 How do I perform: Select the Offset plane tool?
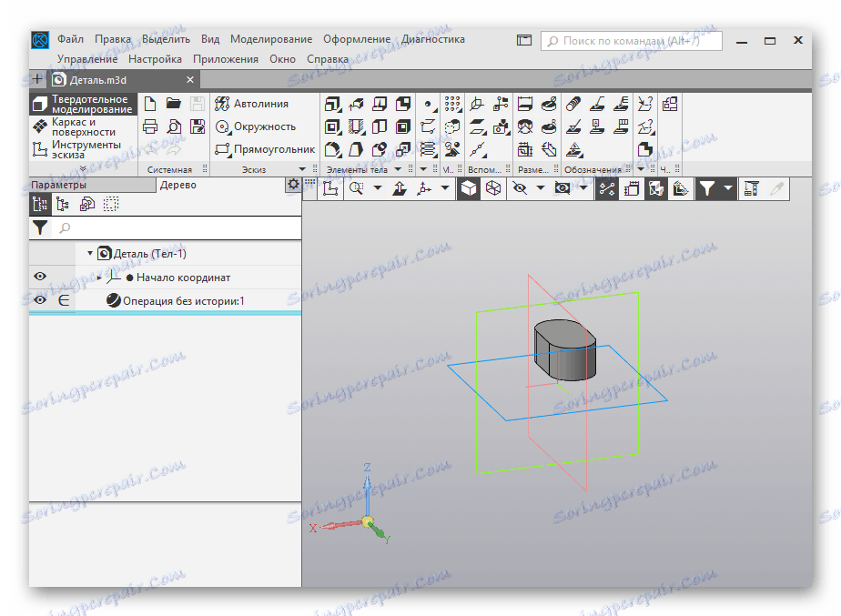click(477, 127)
